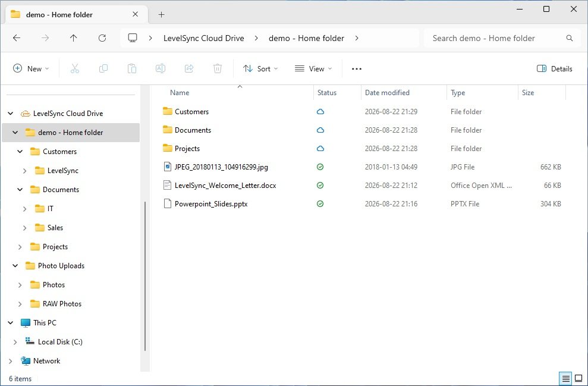Click the This PC monitor icon
This screenshot has width=588, height=386.
(25, 322)
